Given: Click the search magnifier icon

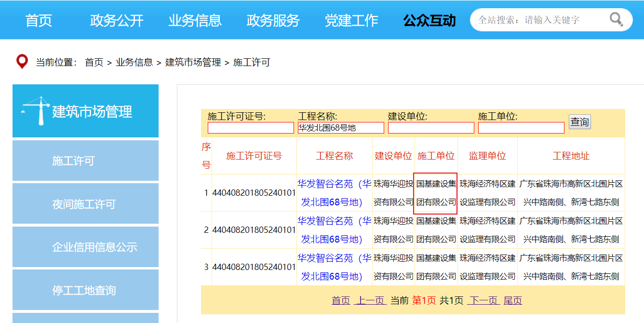Looking at the screenshot, I should (x=616, y=20).
